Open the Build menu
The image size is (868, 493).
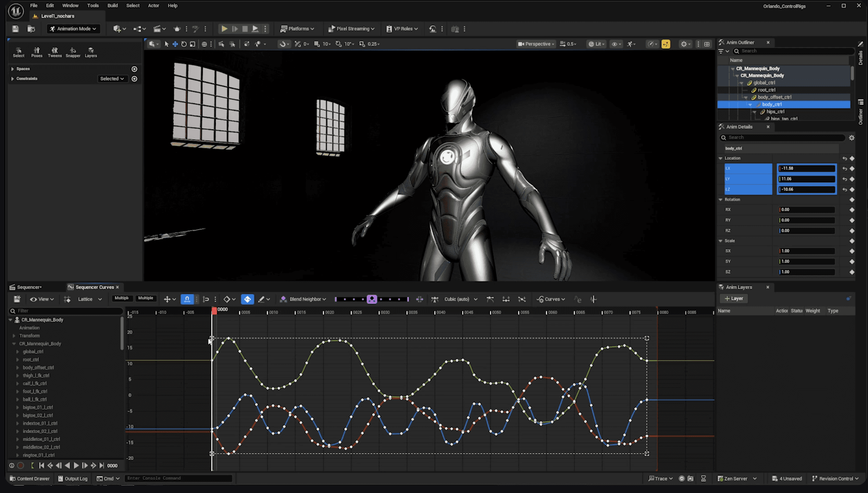(x=112, y=5)
